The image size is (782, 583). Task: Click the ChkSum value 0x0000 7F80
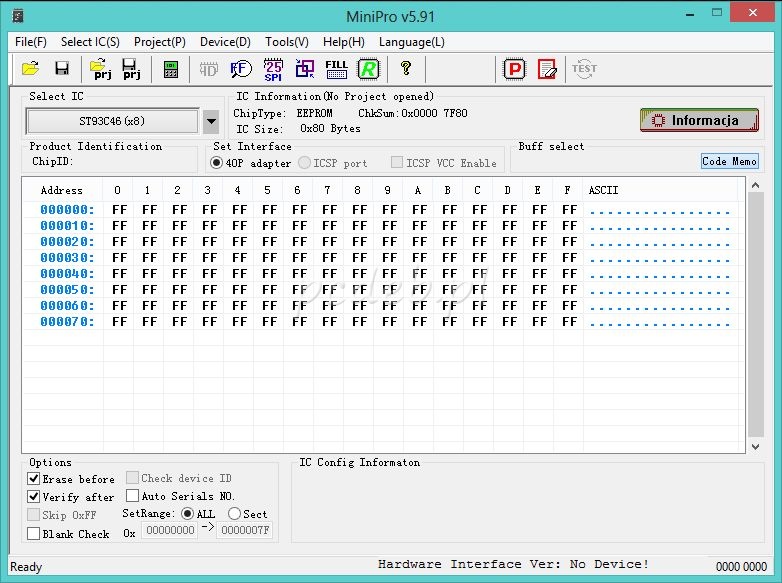pyautogui.click(x=434, y=113)
